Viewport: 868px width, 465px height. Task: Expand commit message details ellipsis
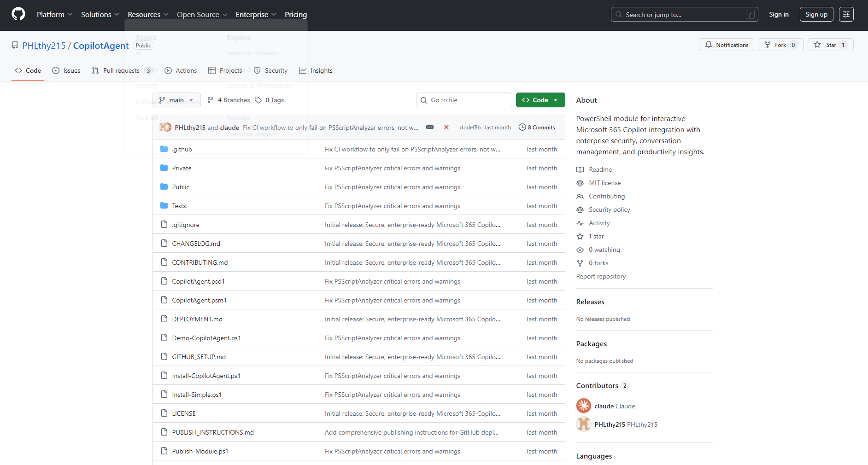(430, 127)
